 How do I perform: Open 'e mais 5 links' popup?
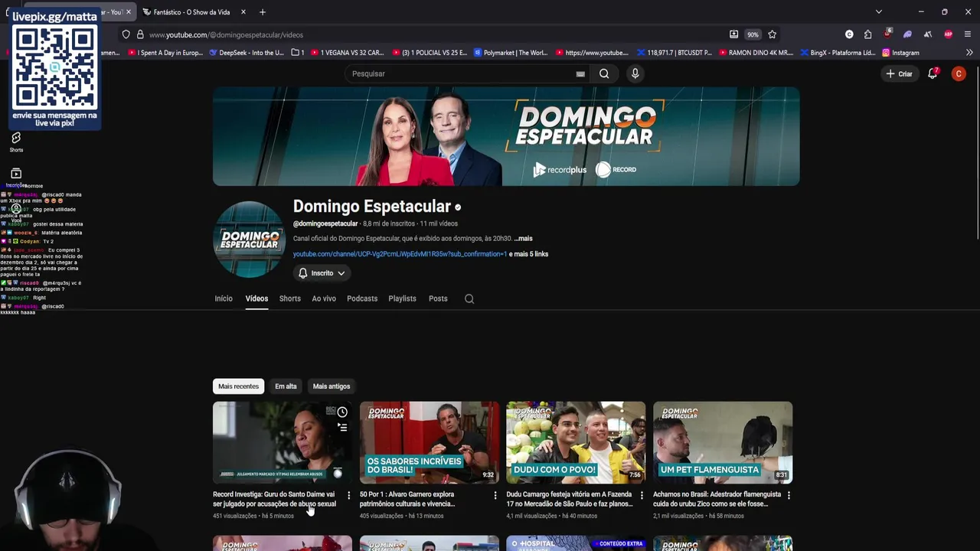point(528,254)
